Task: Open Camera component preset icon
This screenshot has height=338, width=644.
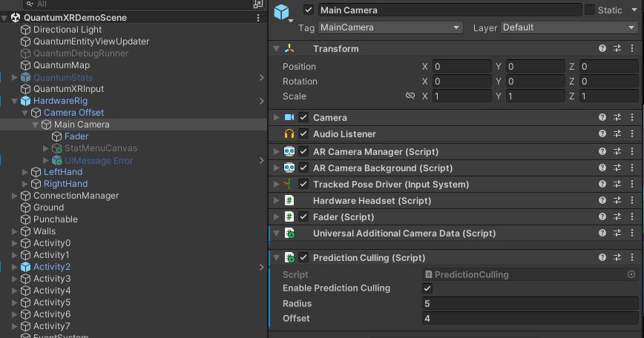Action: [x=617, y=117]
